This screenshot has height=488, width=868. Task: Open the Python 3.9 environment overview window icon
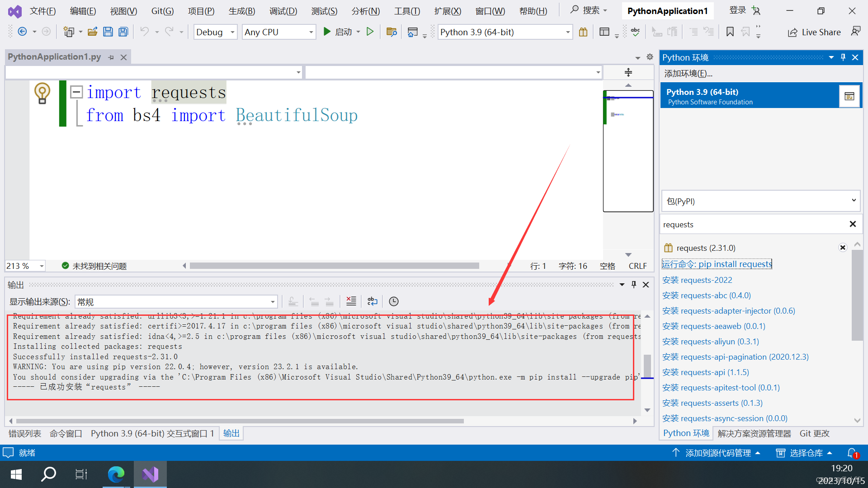(849, 96)
